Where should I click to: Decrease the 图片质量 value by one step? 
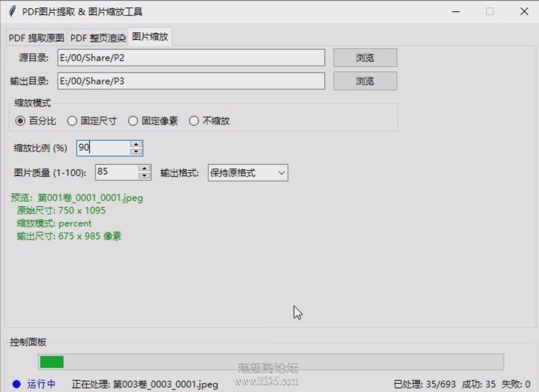pos(144,176)
